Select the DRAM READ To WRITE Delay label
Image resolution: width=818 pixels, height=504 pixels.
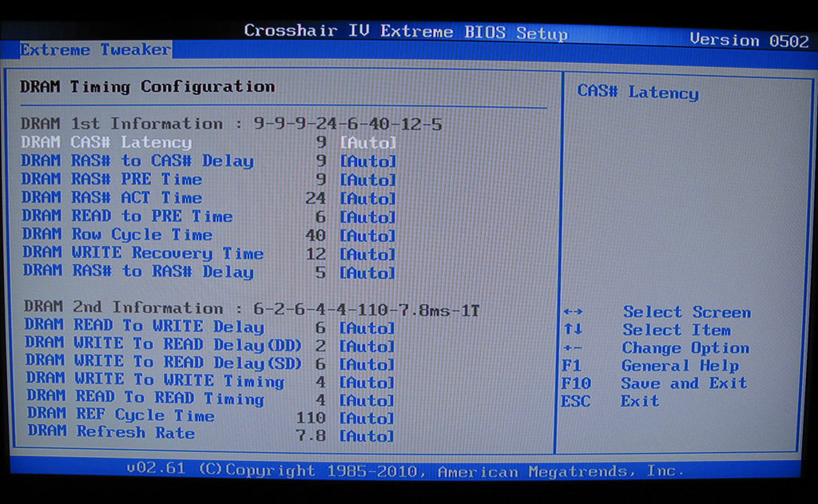(145, 326)
